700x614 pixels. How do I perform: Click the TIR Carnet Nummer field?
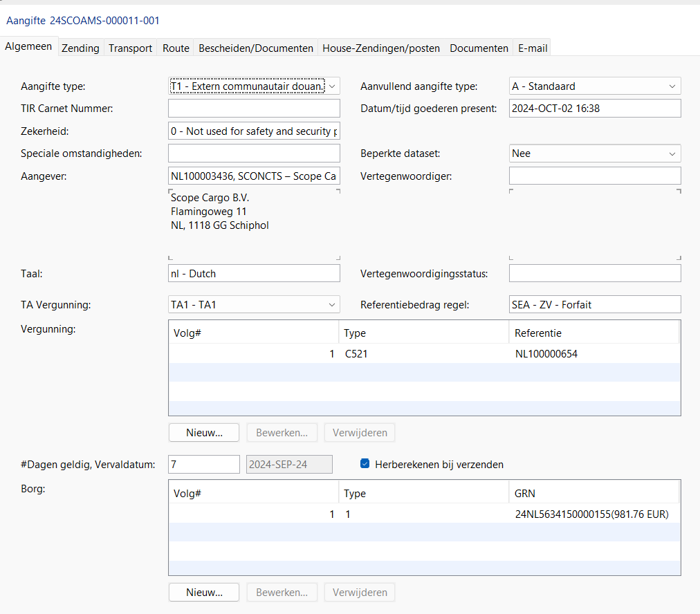(254, 109)
